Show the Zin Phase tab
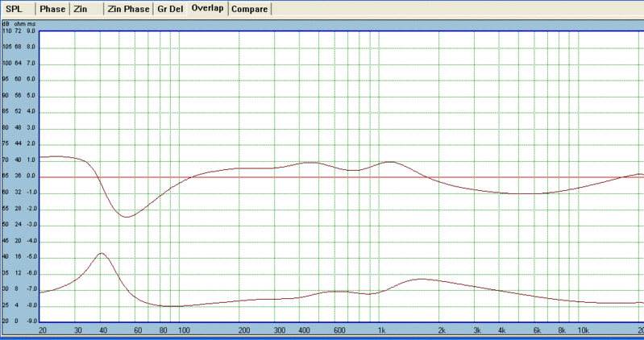The image size is (644, 340). [128, 9]
